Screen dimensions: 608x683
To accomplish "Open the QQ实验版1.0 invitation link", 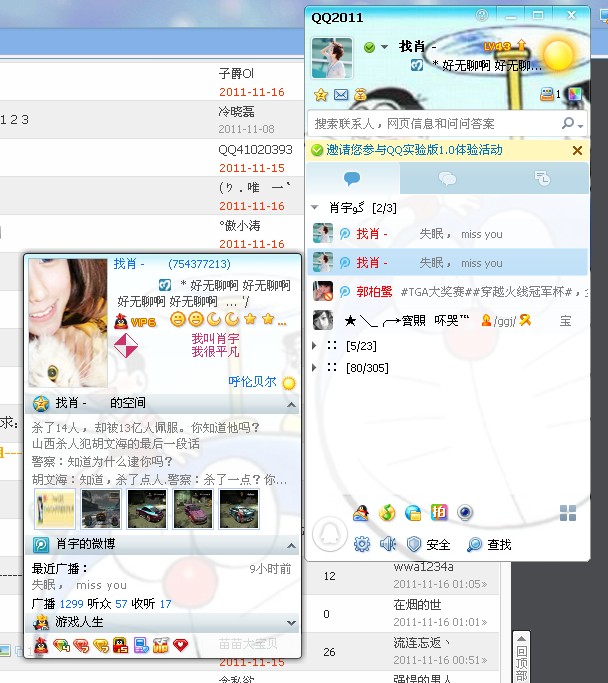I will pos(414,150).
